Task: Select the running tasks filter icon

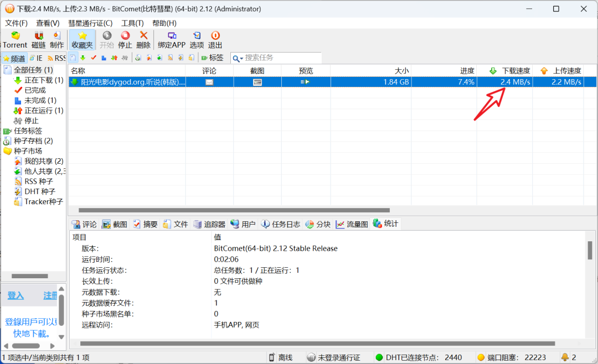Action: (x=114, y=58)
